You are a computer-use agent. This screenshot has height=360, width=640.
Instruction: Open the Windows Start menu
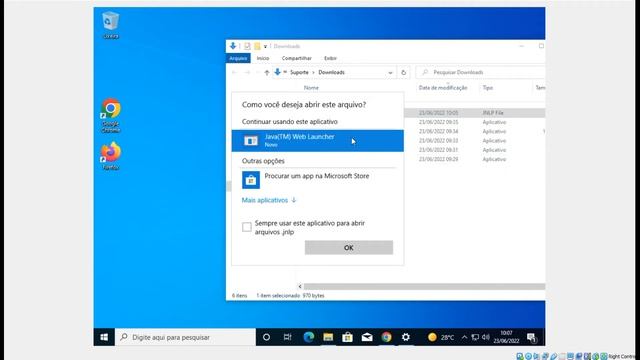click(104, 337)
